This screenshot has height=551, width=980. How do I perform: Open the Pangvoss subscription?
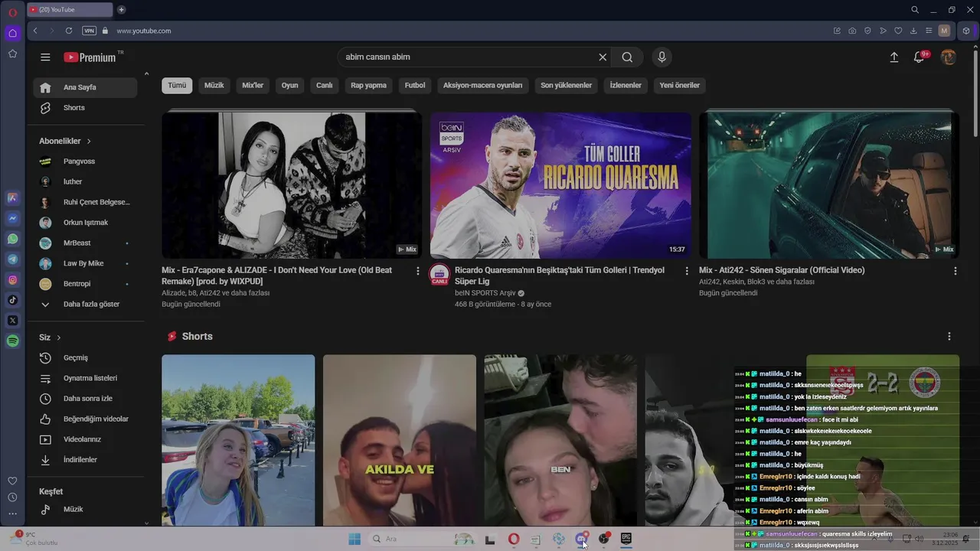(x=85, y=161)
